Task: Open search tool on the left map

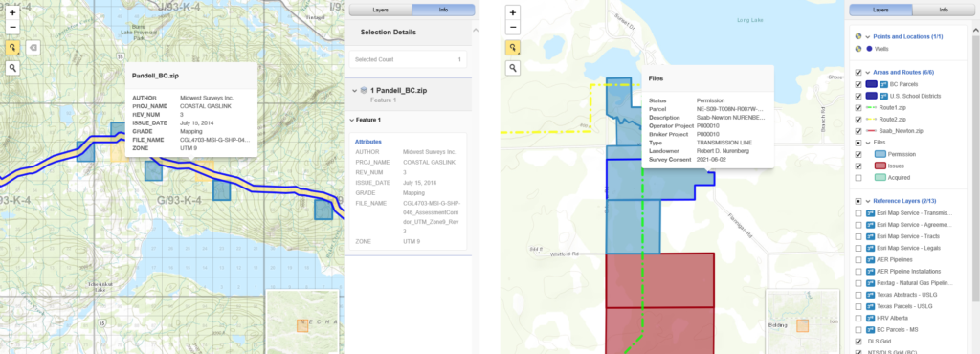Action: click(12, 69)
